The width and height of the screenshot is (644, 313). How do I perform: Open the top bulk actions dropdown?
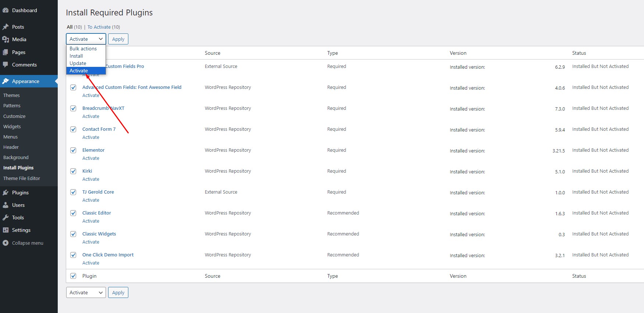click(86, 39)
